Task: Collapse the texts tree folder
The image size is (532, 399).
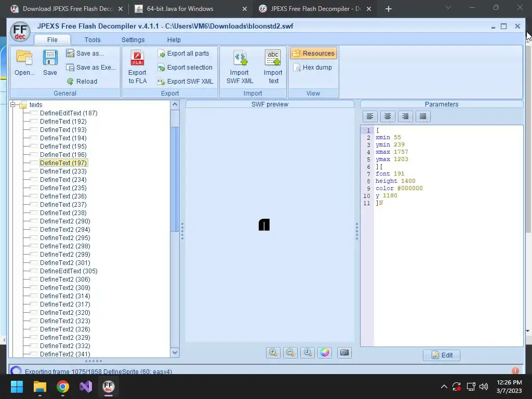Action: pos(13,104)
